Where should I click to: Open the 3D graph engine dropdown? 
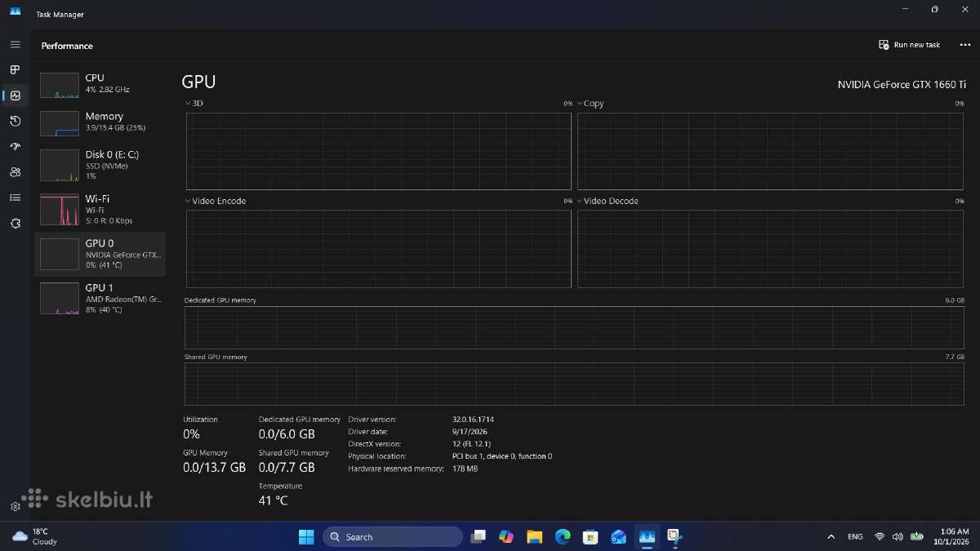(195, 104)
